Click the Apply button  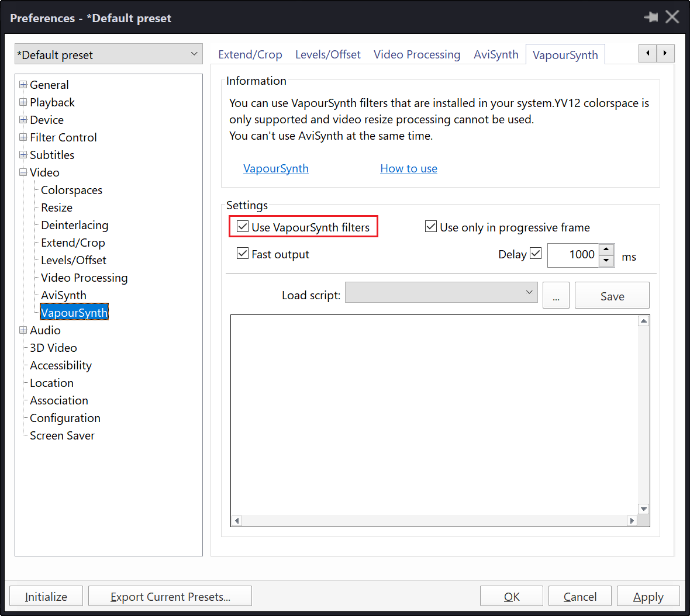(648, 596)
